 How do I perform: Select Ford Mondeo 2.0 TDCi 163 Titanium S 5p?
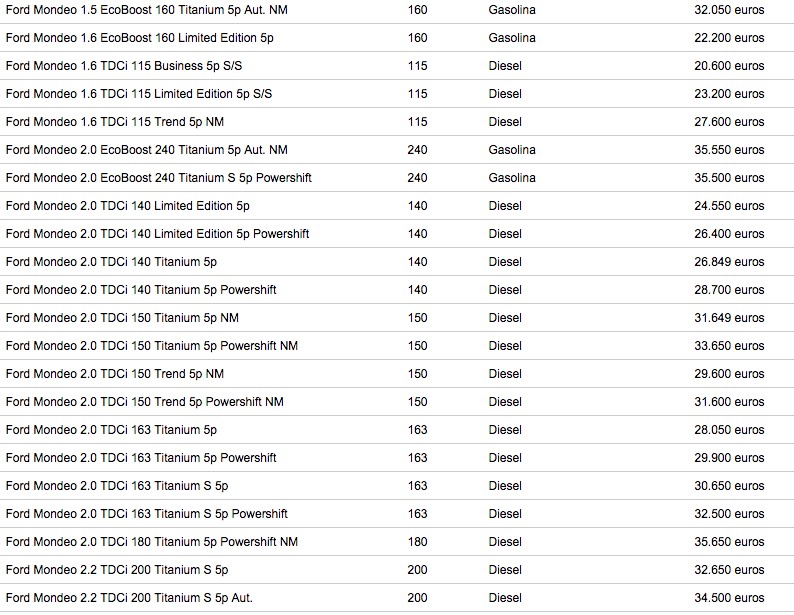coord(117,486)
